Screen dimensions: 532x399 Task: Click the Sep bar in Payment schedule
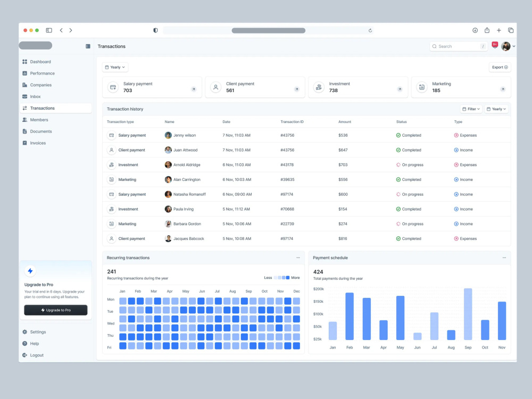coord(468,314)
